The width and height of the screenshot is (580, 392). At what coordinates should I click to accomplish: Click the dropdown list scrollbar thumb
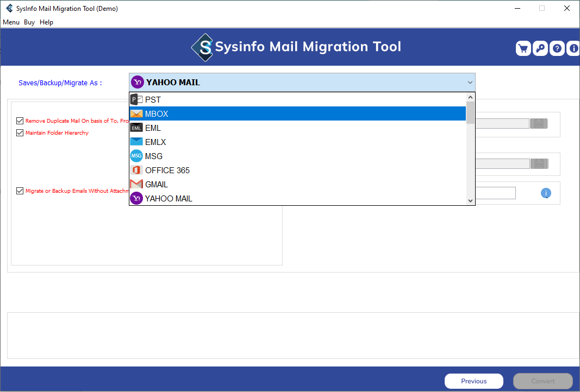(x=471, y=112)
